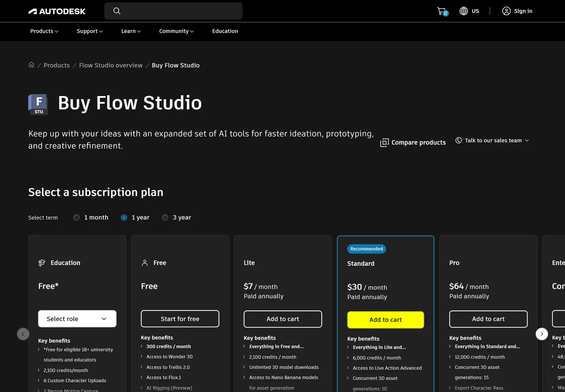Click the search magnifier icon
Image resolution: width=565 pixels, height=392 pixels.
coord(117,11)
